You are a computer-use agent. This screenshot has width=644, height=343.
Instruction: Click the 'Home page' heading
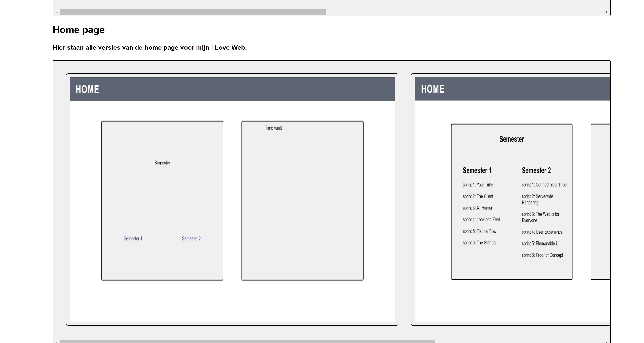pos(79,30)
